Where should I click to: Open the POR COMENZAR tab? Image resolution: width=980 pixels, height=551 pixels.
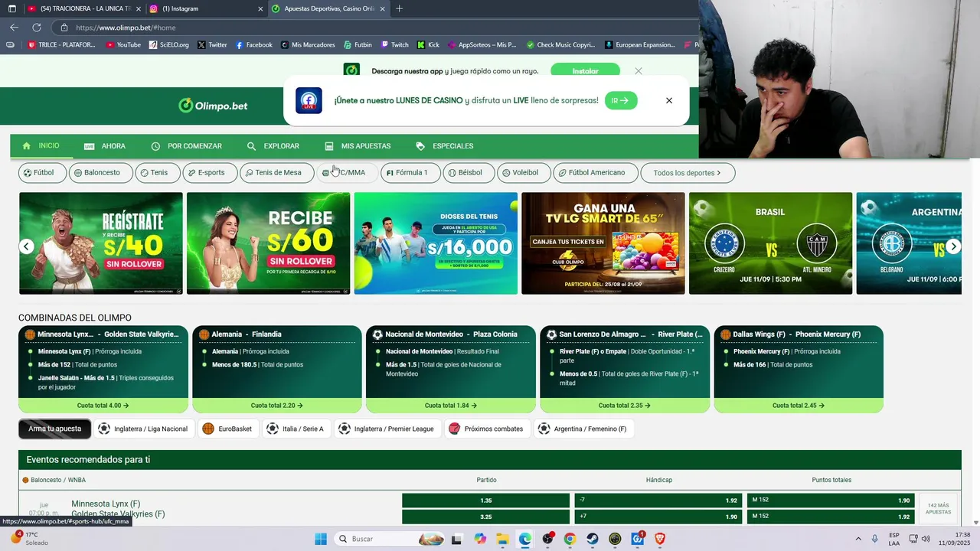click(187, 146)
